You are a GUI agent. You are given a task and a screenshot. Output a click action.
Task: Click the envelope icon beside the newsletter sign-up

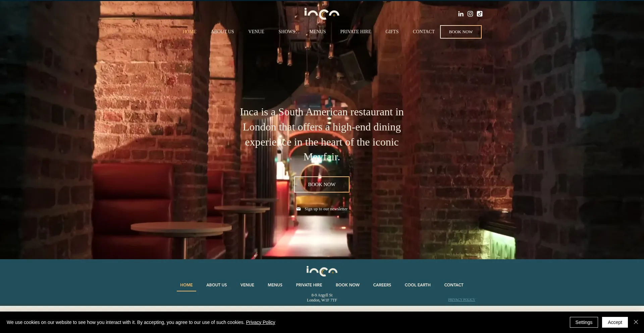point(299,209)
